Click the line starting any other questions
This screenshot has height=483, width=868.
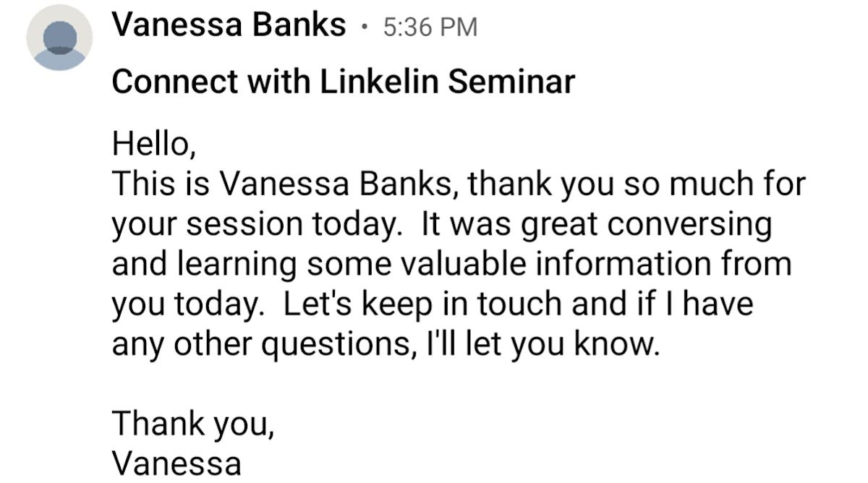point(386,344)
